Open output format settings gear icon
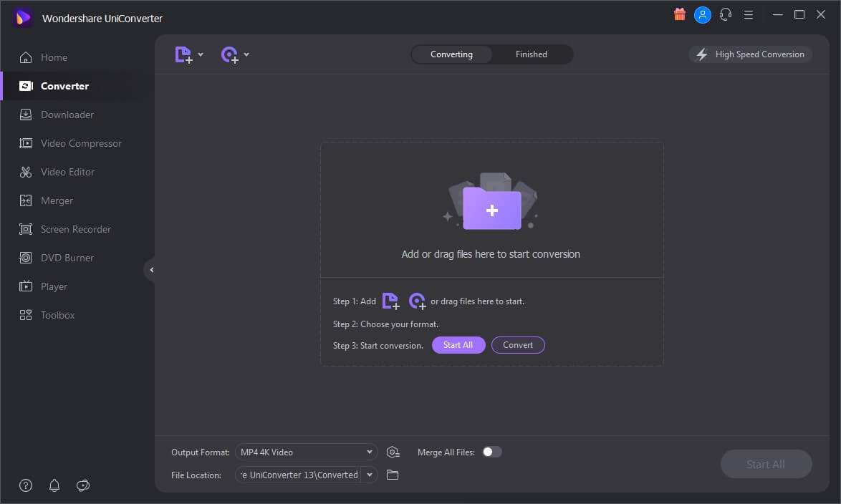Viewport: 841px width, 504px height. (393, 452)
